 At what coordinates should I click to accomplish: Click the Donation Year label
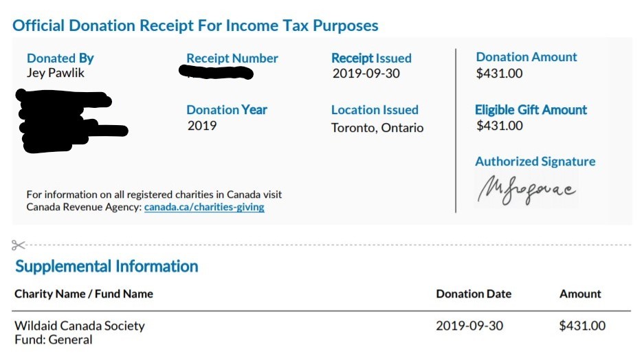227,110
